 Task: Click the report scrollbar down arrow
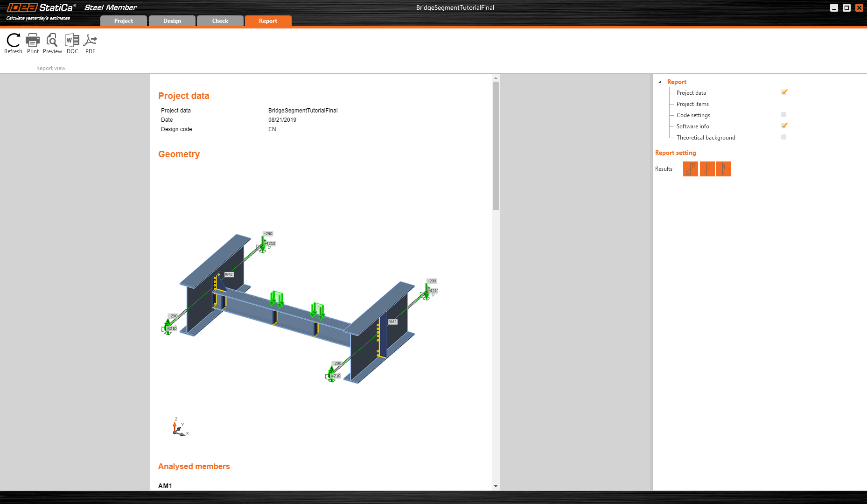[496, 486]
